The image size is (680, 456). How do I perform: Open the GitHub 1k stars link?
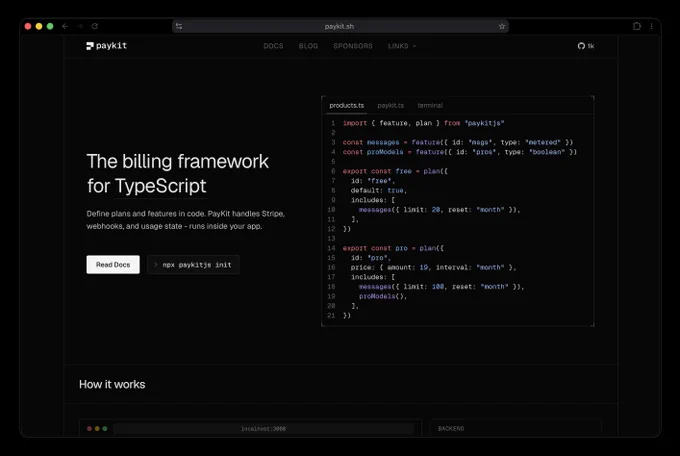[x=586, y=46]
